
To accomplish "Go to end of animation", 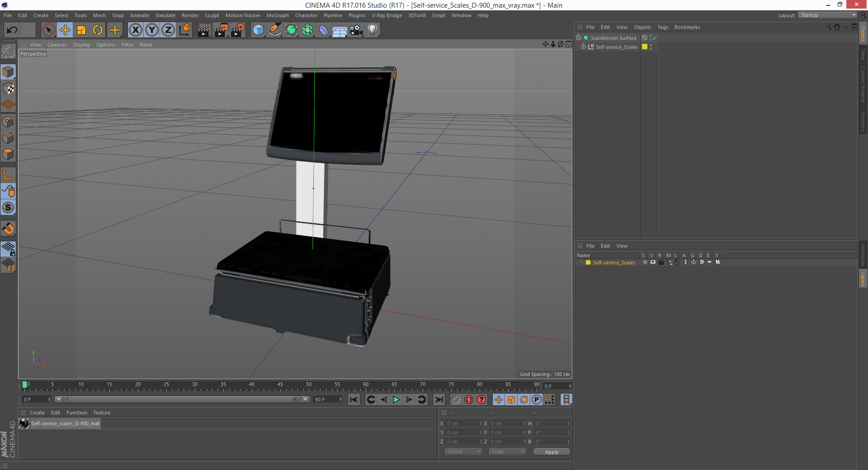I will click(x=439, y=399).
